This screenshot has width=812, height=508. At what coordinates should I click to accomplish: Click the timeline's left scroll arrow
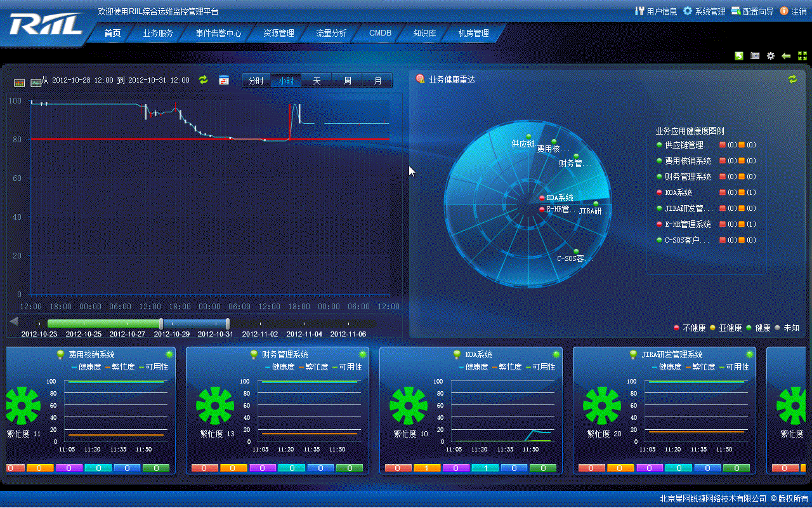pos(14,321)
